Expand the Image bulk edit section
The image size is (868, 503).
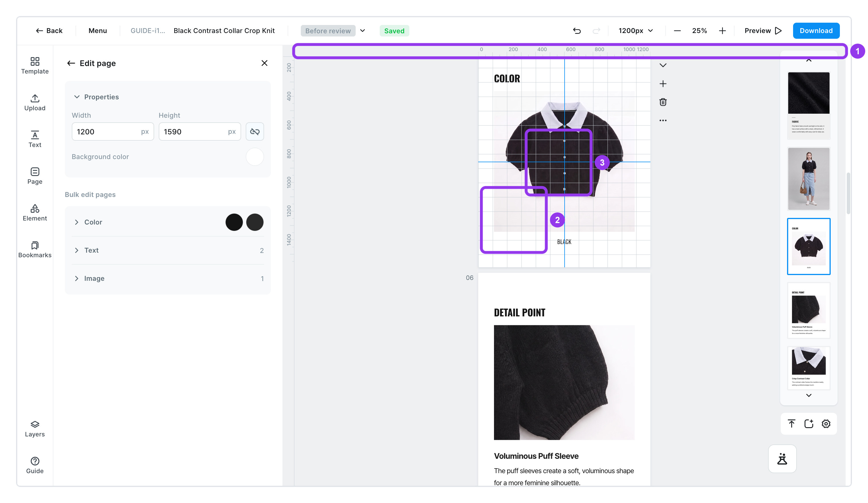76,278
